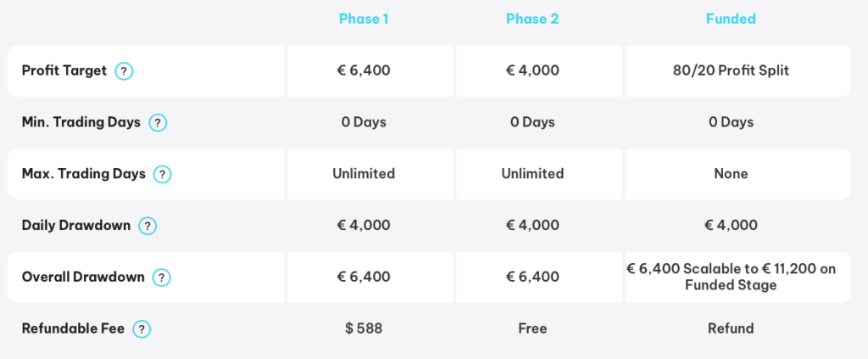Click Max. Trading Days question mark icon
868x359 pixels.
162,175
